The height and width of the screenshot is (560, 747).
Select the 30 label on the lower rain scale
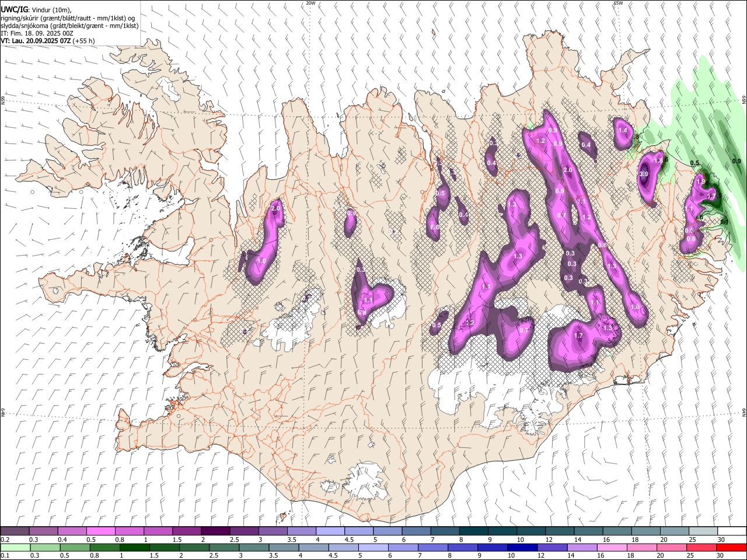tap(721, 556)
